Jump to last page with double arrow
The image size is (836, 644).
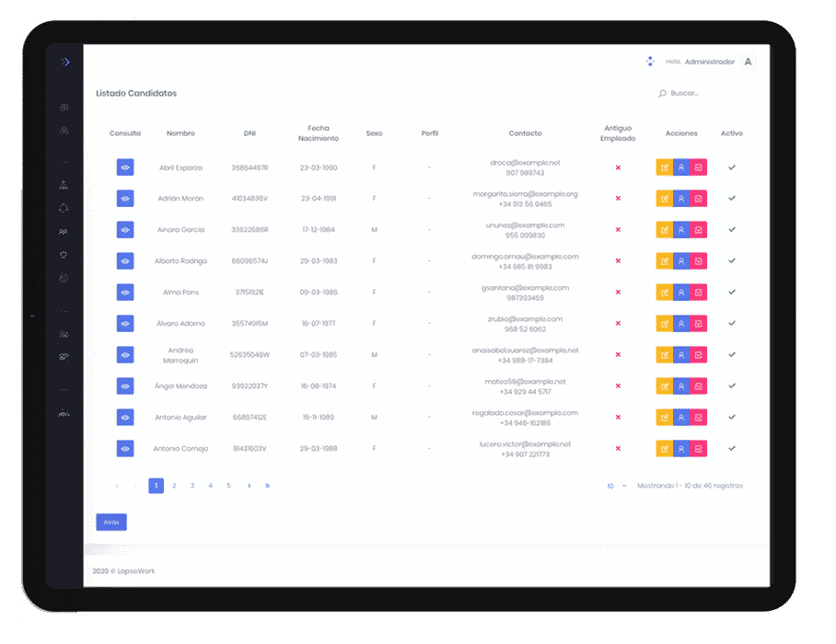(267, 486)
